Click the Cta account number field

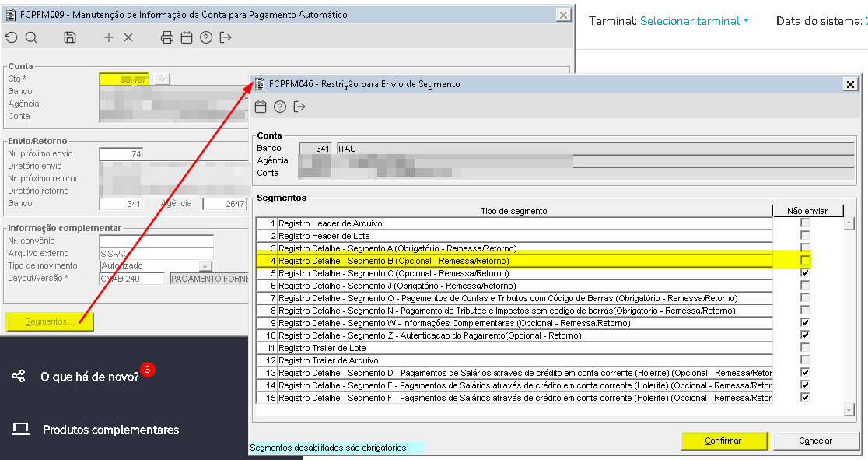(124, 79)
